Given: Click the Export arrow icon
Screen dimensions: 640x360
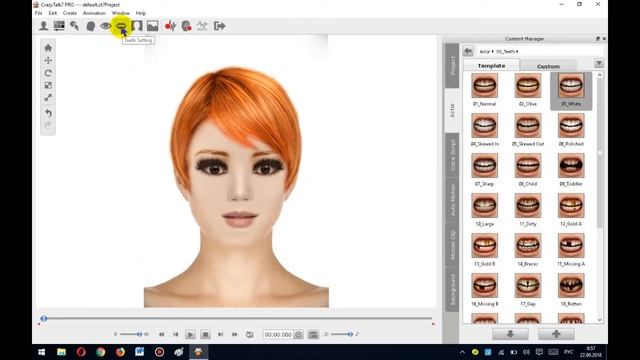Looking at the screenshot, I should click(220, 26).
